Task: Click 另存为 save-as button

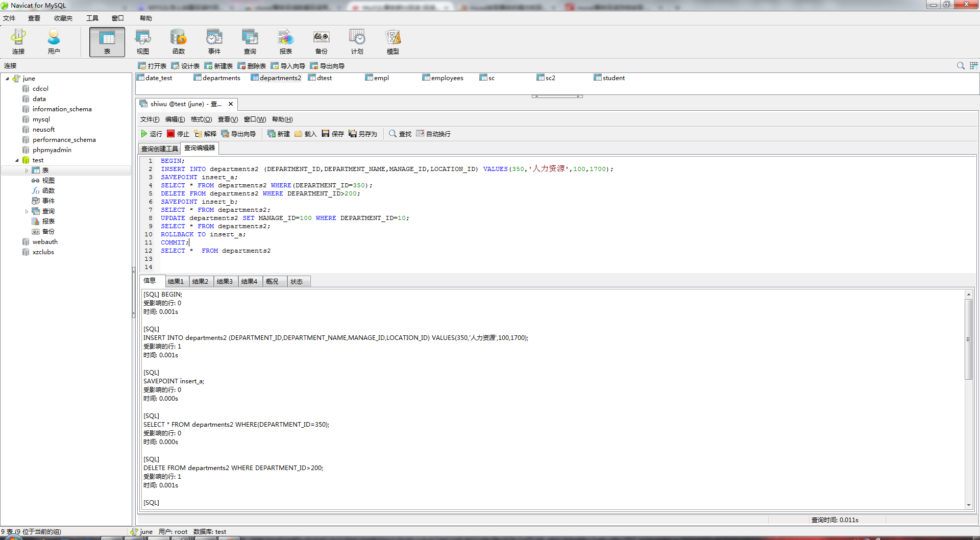Action: (x=363, y=134)
